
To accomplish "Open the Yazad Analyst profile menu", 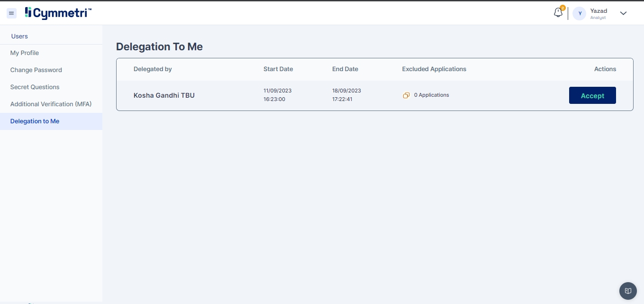I will (x=599, y=13).
